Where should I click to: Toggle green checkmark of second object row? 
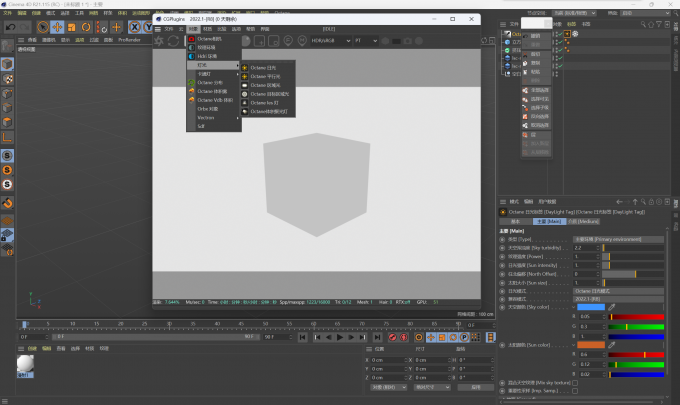(x=560, y=42)
